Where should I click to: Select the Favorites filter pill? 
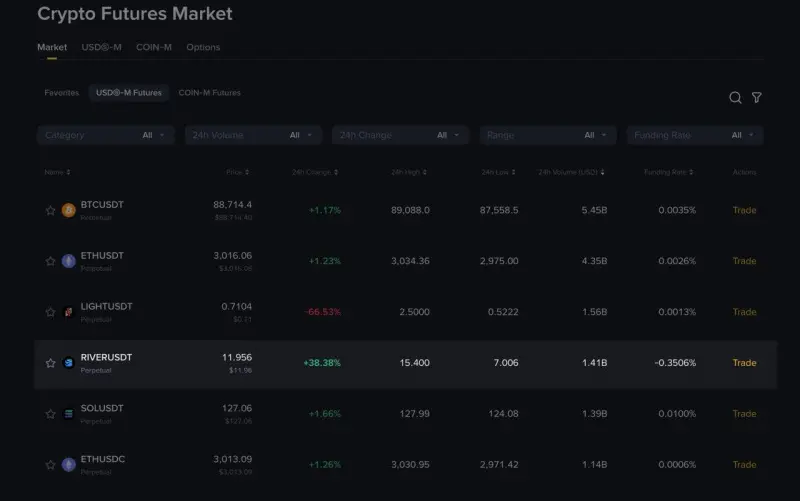click(61, 93)
